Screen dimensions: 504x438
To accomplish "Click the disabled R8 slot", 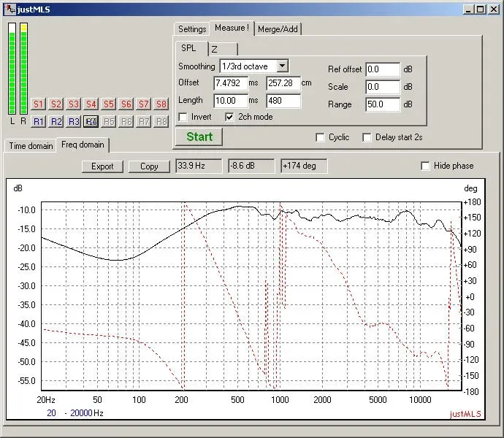I will pos(161,121).
